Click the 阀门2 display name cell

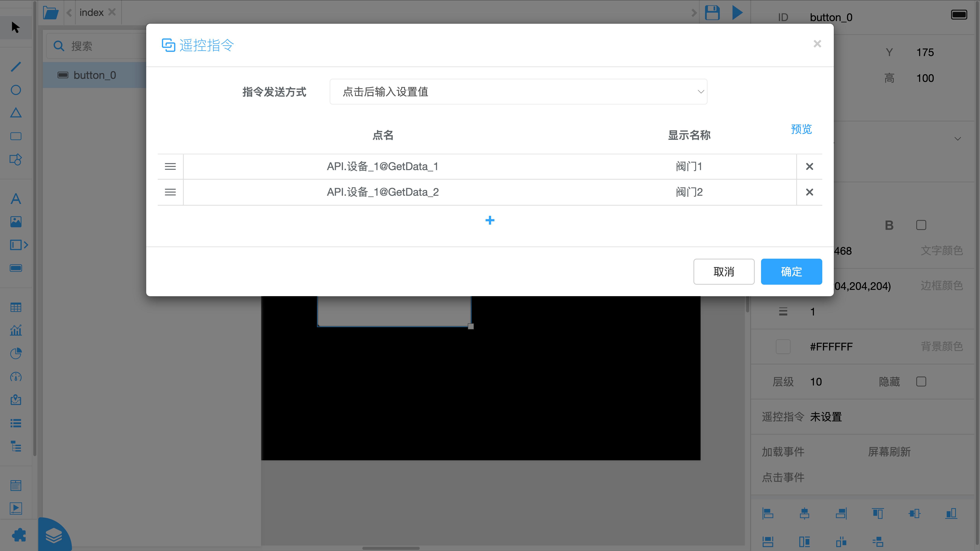point(689,192)
